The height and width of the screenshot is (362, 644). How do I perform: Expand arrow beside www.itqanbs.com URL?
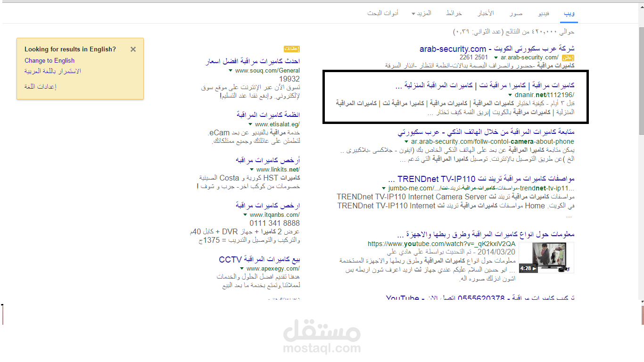pyautogui.click(x=245, y=215)
